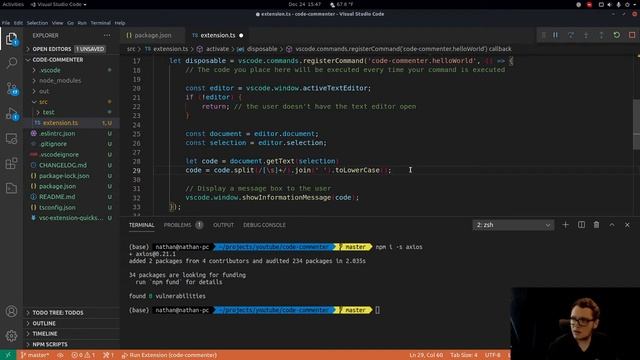Screen dimensions: 640x360
Task: Open the Extensions view
Action: pyautogui.click(x=11, y=163)
